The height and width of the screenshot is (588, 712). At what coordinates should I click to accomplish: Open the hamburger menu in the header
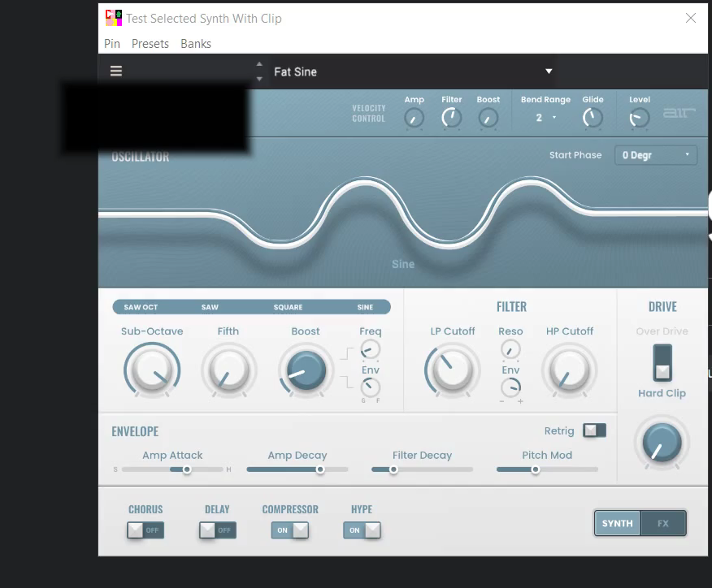tap(115, 71)
